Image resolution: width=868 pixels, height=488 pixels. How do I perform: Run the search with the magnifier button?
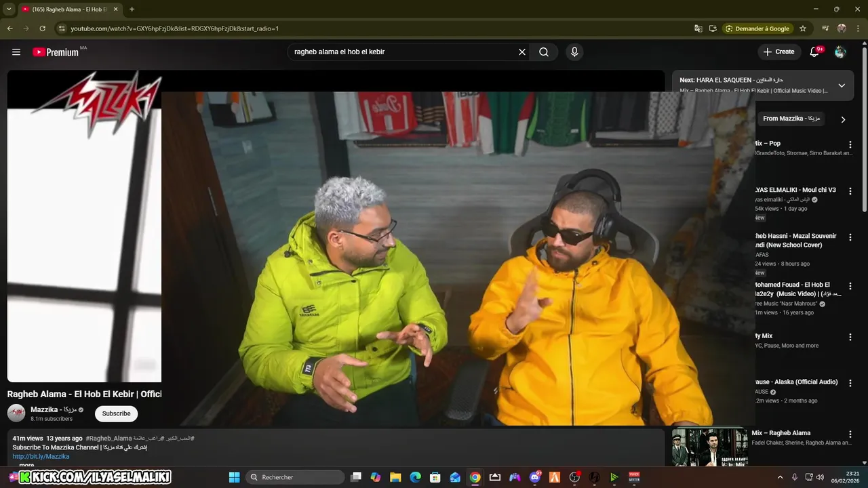point(544,52)
